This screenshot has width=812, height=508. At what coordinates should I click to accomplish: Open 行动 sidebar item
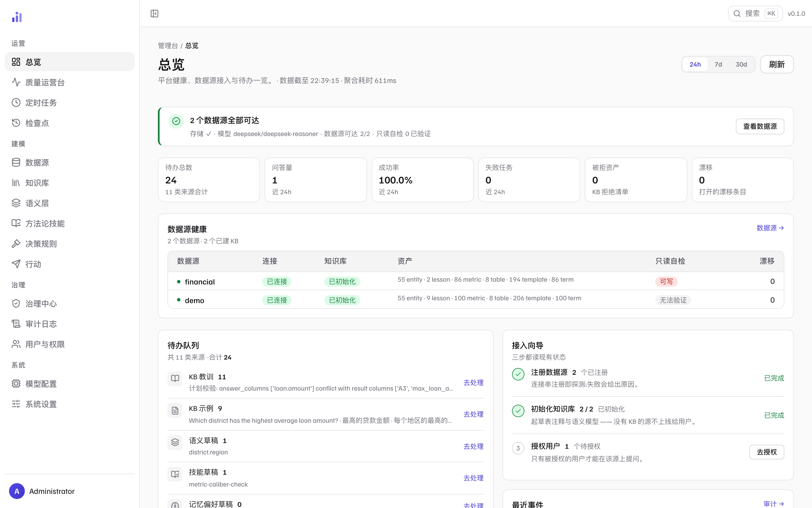point(69,264)
